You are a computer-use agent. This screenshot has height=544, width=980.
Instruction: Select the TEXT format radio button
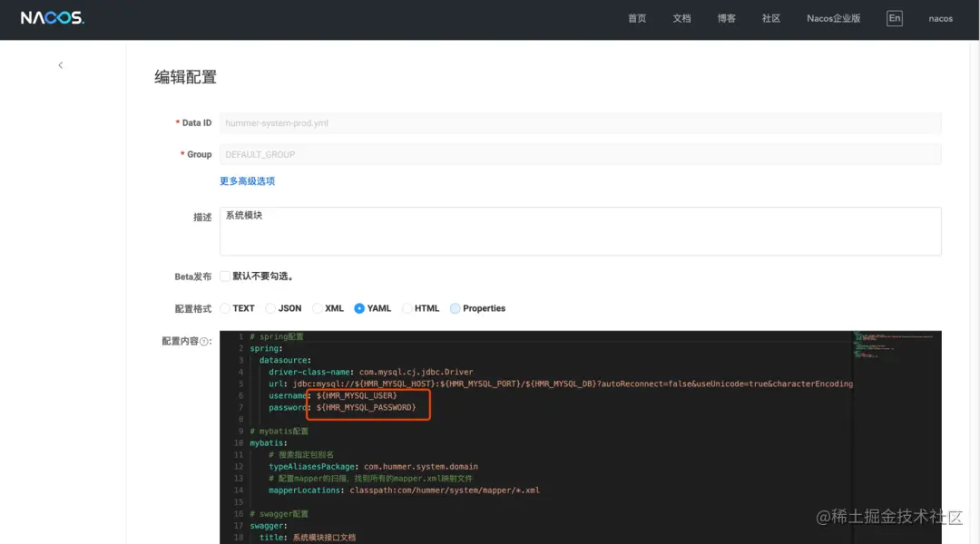tap(225, 308)
